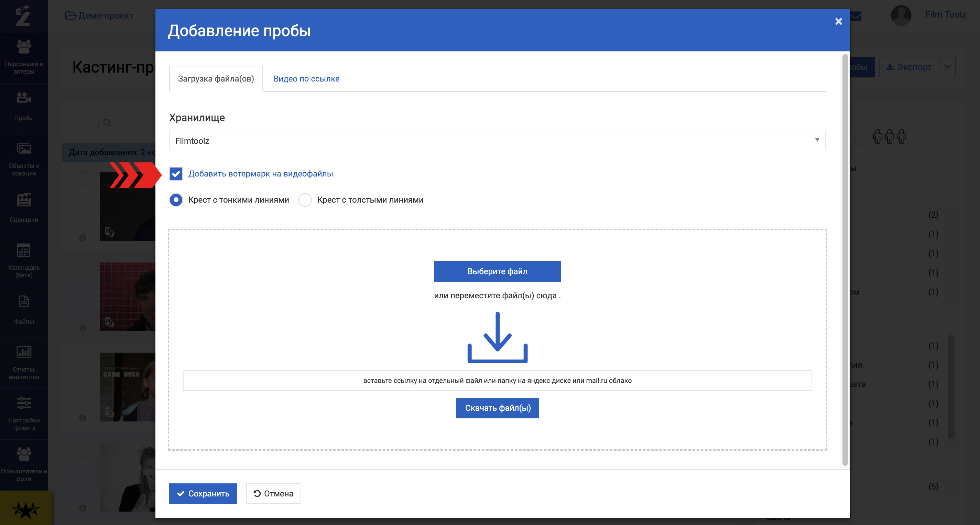Image resolution: width=980 pixels, height=525 pixels.
Task: Click the Сохранить button
Action: tap(203, 493)
